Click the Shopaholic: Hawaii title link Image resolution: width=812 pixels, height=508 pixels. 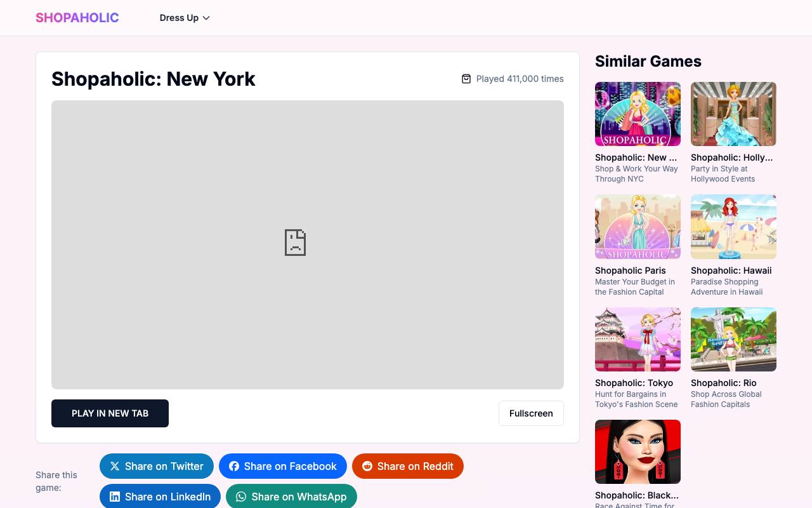pos(731,271)
